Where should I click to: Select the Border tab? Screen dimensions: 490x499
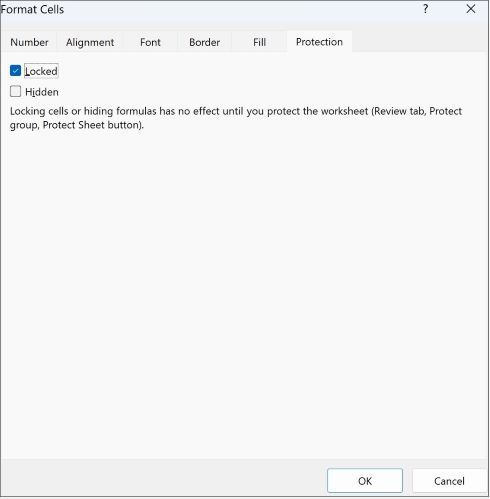(x=204, y=42)
